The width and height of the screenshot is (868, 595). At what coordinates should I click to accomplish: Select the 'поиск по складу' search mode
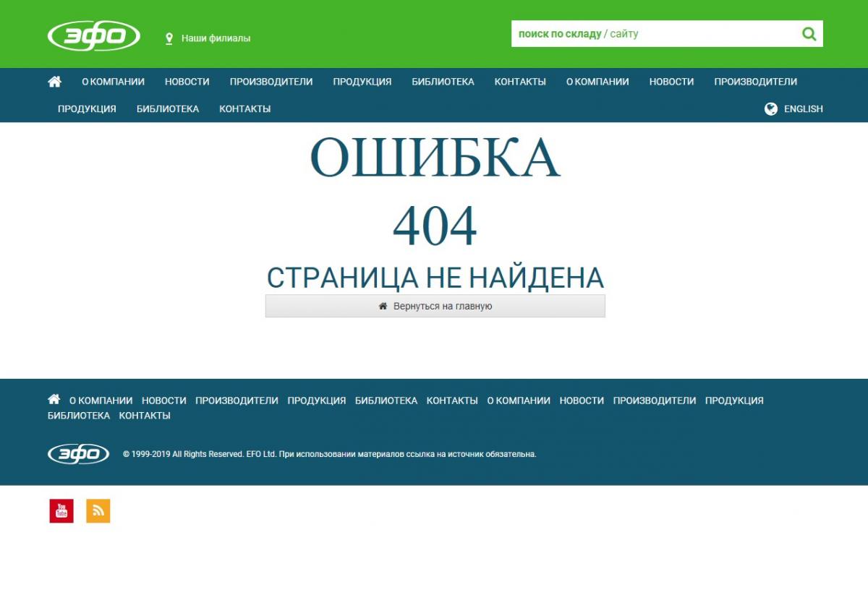coord(559,34)
